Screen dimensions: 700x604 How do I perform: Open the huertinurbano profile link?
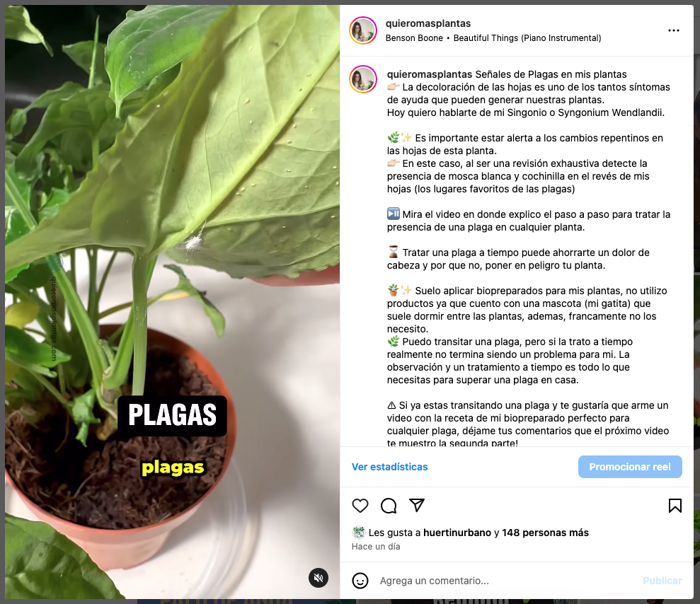457,533
